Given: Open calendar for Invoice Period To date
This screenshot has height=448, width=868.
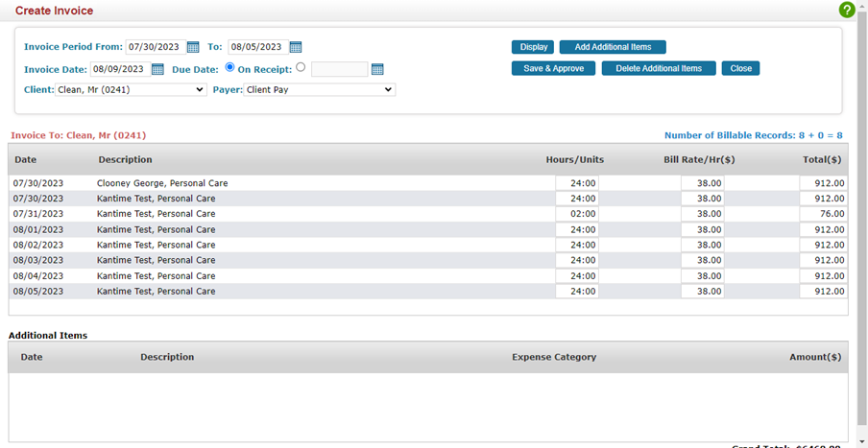Looking at the screenshot, I should pos(296,47).
